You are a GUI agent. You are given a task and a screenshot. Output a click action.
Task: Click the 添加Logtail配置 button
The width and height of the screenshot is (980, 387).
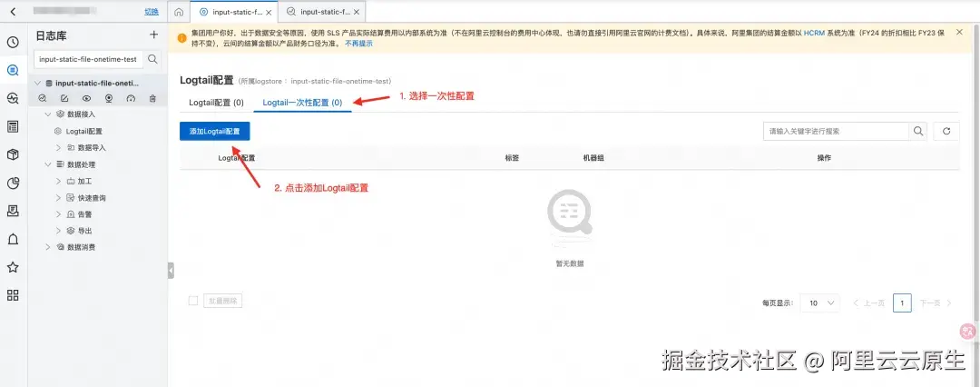tap(215, 131)
